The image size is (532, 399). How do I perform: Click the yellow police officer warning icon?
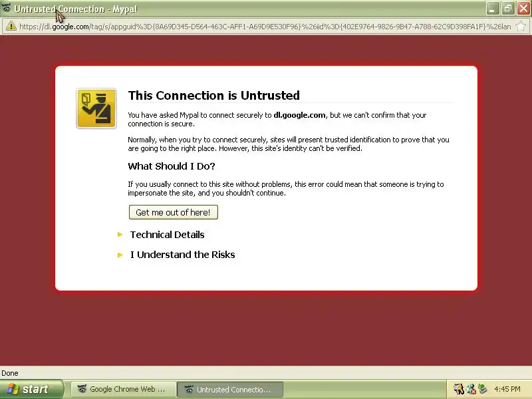96,108
